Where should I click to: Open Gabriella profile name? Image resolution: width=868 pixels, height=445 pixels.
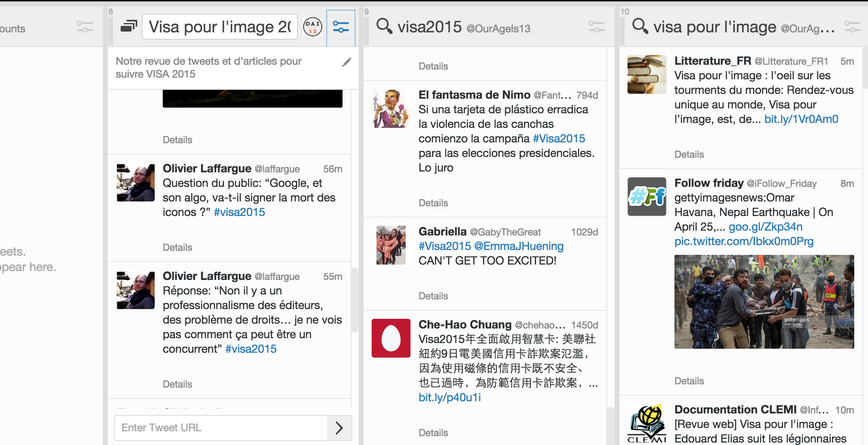click(x=443, y=231)
